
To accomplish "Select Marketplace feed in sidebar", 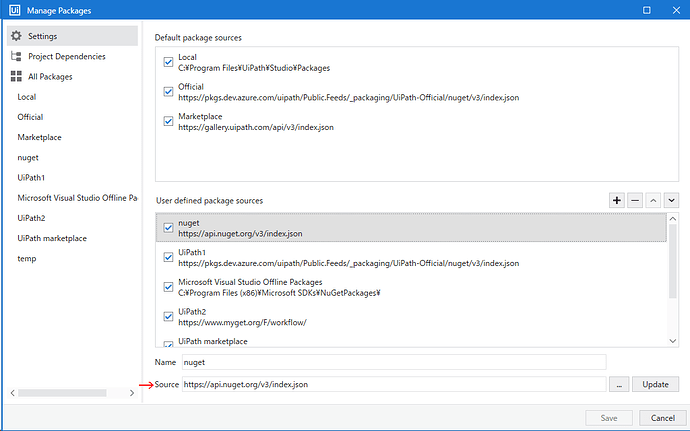I will [x=40, y=137].
